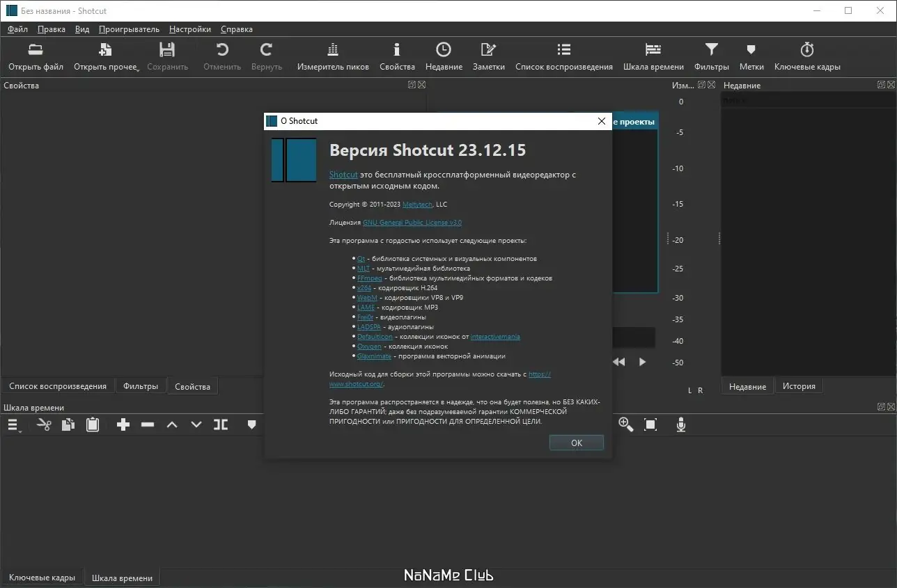
Task: Click the zoom-to-fit icon on the timeline toolbar
Action: 650,424
